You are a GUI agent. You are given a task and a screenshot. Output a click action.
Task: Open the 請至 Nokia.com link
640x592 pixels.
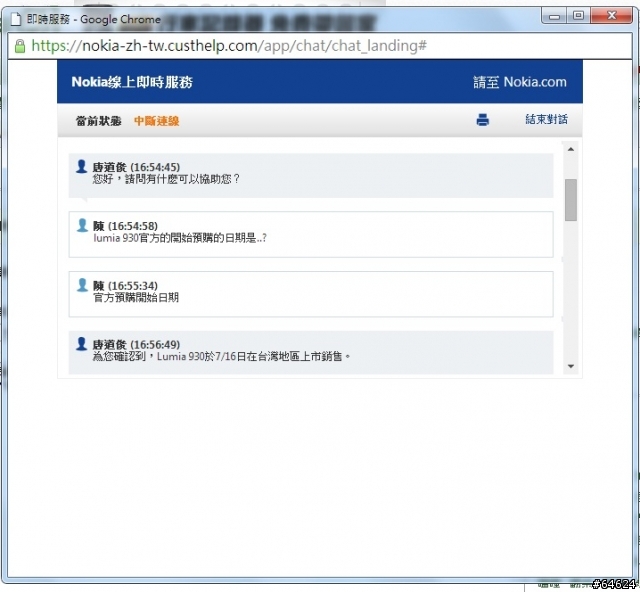point(520,82)
